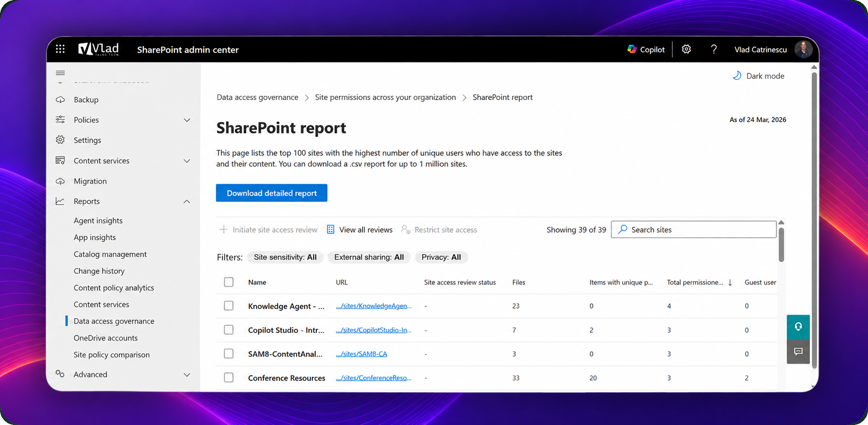Collapse the Reports chevron

pyautogui.click(x=187, y=202)
